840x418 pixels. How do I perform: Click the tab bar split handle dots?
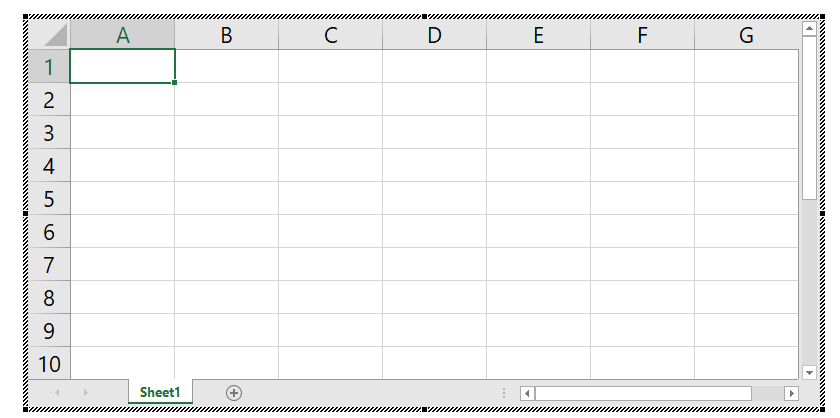click(504, 393)
